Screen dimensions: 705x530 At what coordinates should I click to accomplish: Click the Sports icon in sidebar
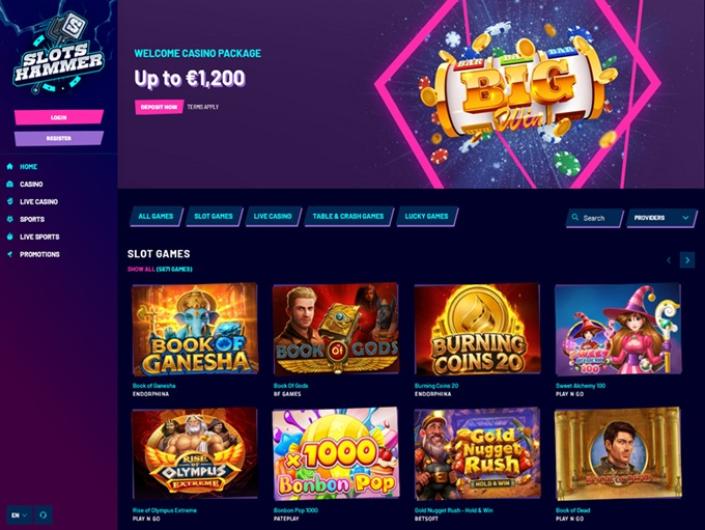tap(10, 219)
